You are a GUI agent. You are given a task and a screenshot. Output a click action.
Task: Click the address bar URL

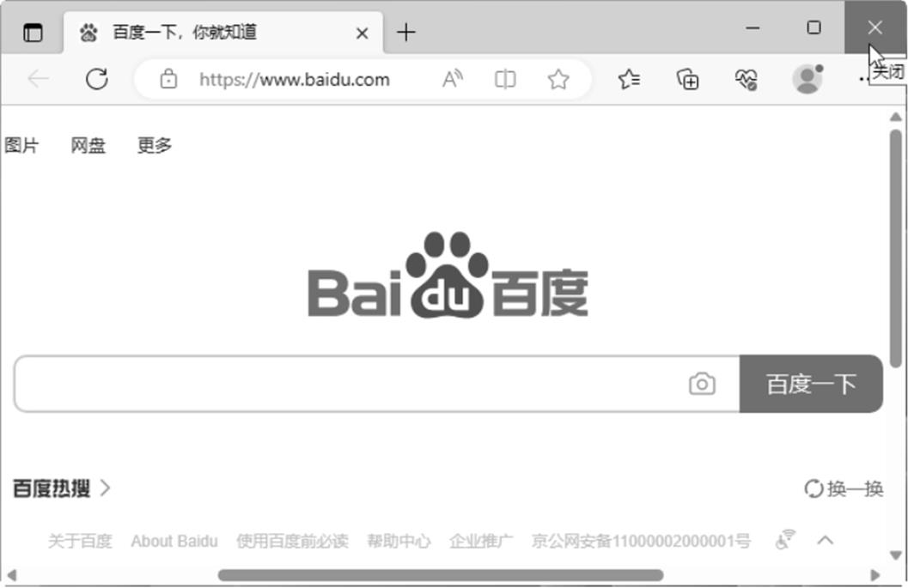(294, 79)
